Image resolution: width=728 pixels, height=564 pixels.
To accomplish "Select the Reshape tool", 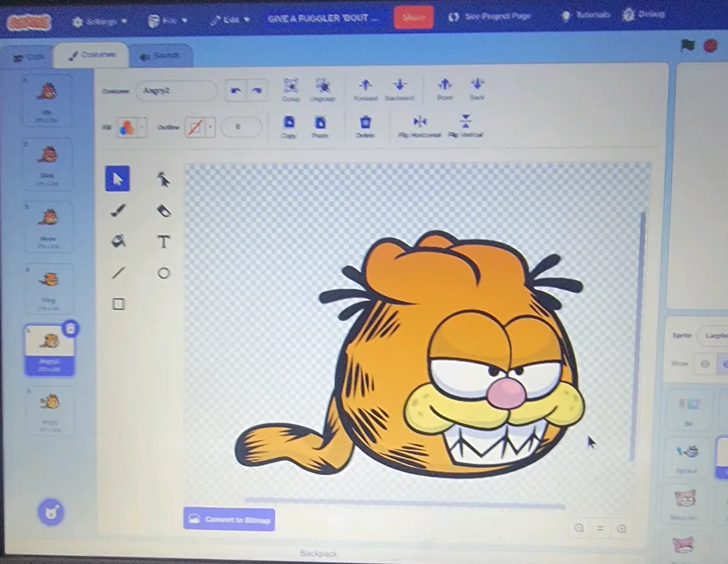I will (x=163, y=180).
